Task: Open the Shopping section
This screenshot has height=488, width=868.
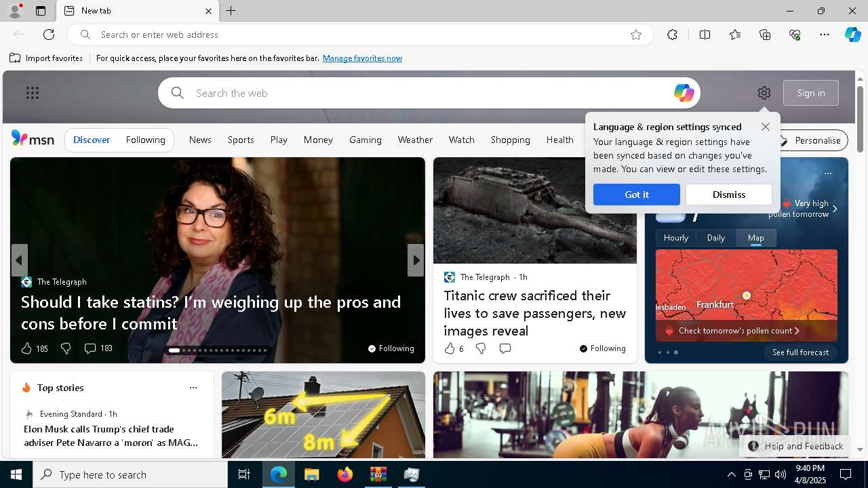Action: click(x=511, y=140)
